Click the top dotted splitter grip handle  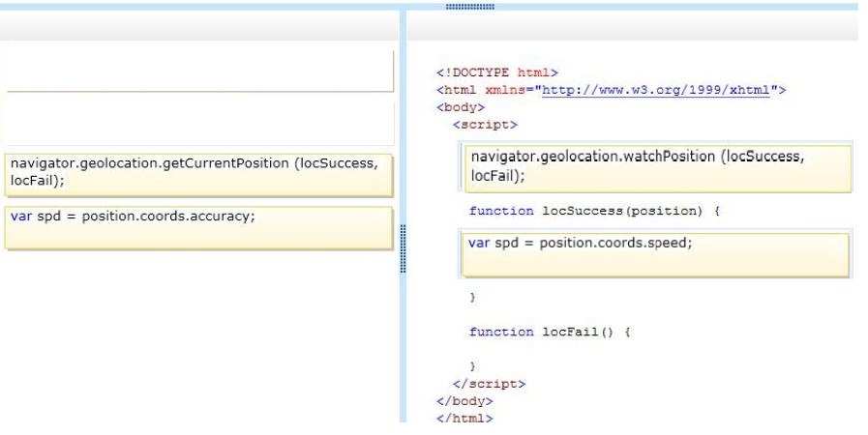pos(470,7)
